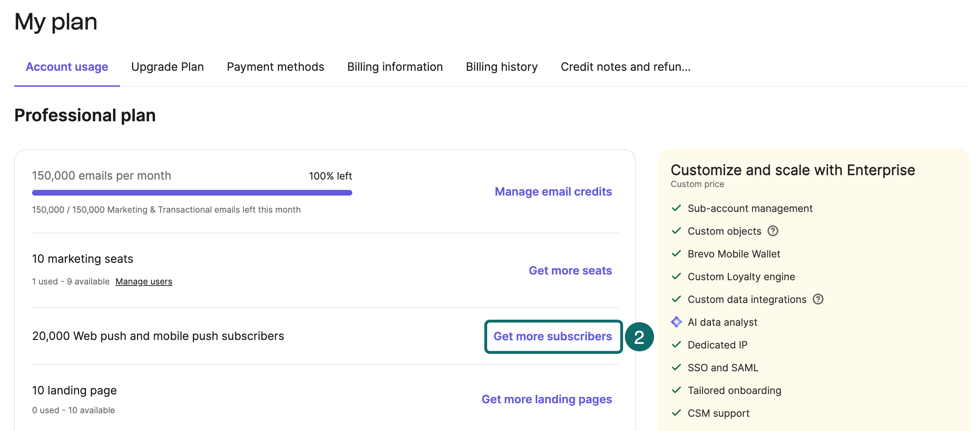The height and width of the screenshot is (431, 980).
Task: Click the AI data analyst diamond icon
Action: (676, 322)
